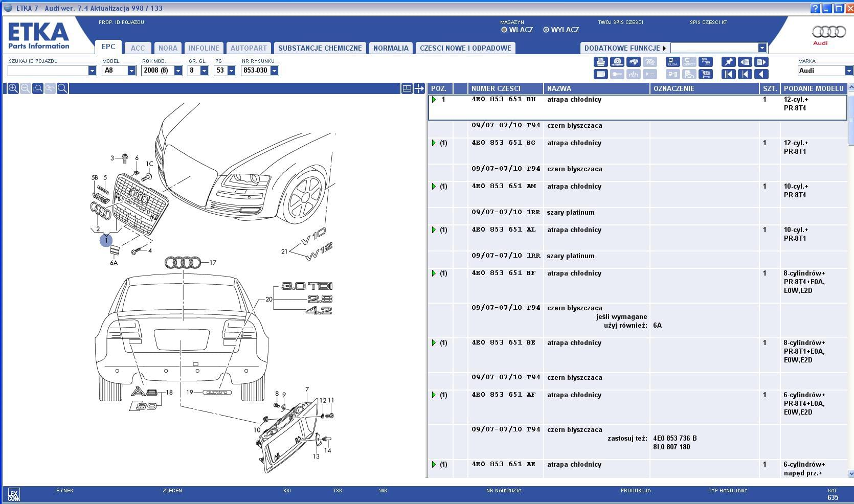Expand DODATKOWE FUNKCJE menu arrow
Screen dimensions: 854x504
664,48
